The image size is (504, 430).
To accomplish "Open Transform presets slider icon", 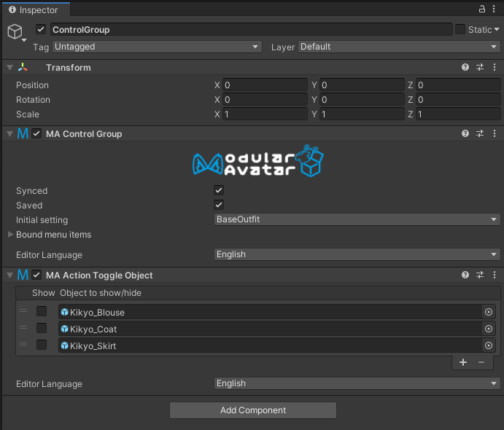I will 480,67.
